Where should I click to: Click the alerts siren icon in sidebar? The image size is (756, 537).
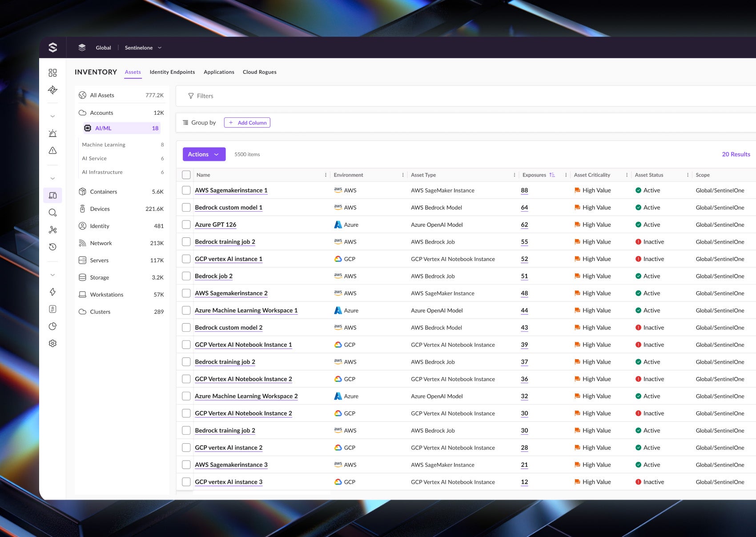click(x=52, y=133)
